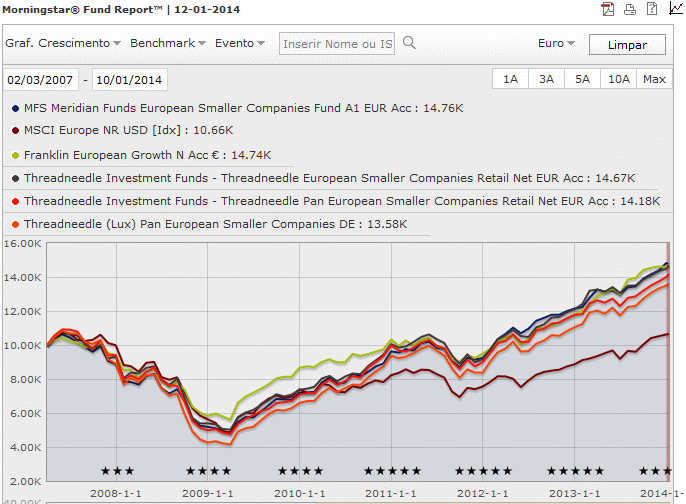
Task: Change currency via the Euro dropdown
Action: tap(556, 43)
